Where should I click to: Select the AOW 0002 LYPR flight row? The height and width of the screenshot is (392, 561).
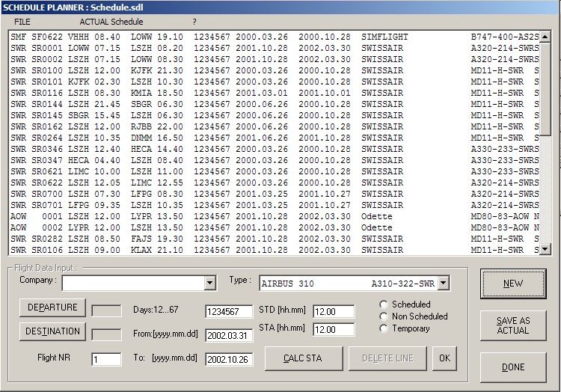275,227
